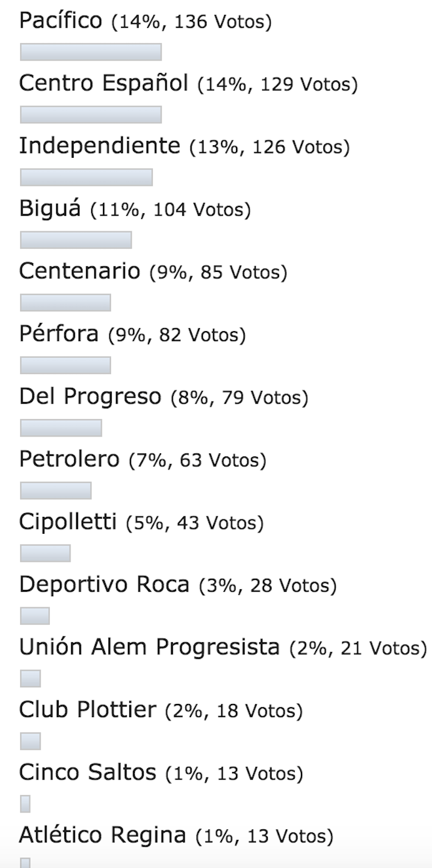This screenshot has height=868, width=432.
Task: Select the Cinco Saltos result text
Action: [x=161, y=773]
